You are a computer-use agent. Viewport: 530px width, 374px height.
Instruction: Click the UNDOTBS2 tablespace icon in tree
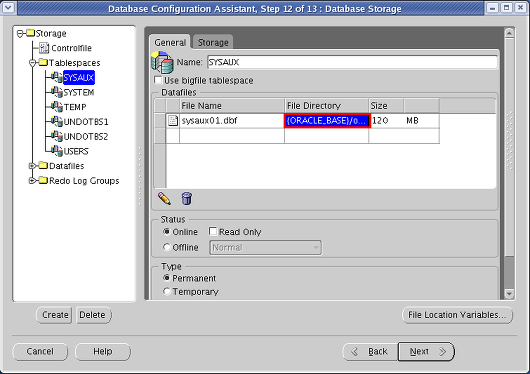coord(56,136)
